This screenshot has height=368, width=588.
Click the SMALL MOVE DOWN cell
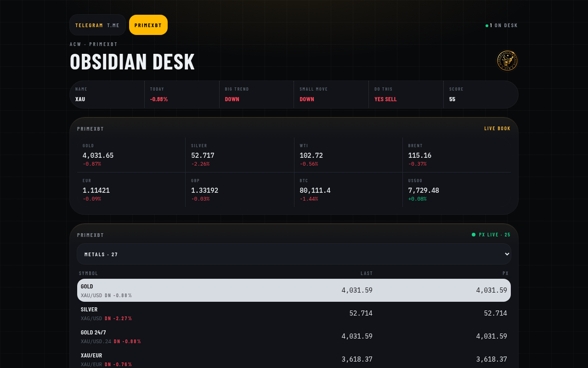(331, 94)
